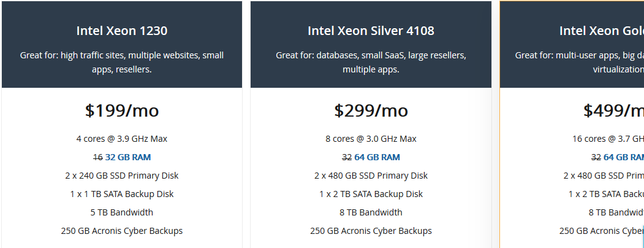Viewport: 644px width, 248px height.
Task: Click the highlighted 32 GB RAM offer
Action: (x=128, y=157)
